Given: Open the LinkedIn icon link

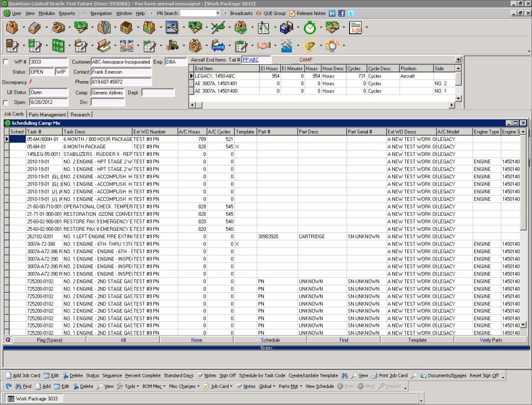Looking at the screenshot, I should pyautogui.click(x=332, y=13).
